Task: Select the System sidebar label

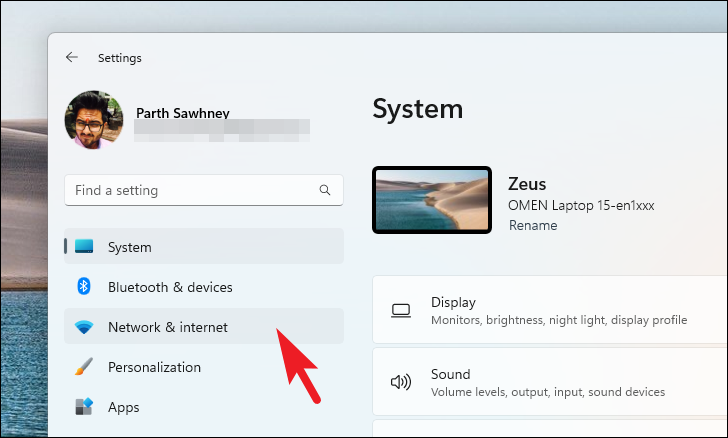Action: (x=130, y=247)
